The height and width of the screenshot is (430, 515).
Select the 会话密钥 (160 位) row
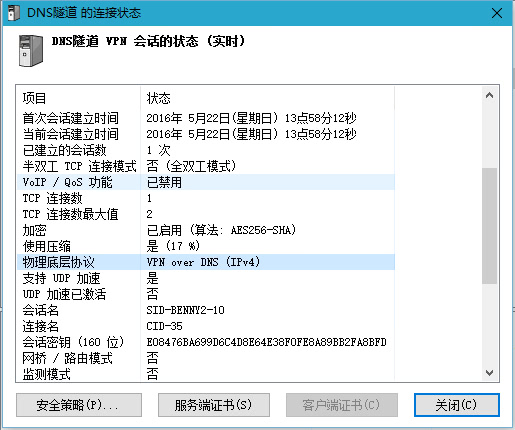point(206,342)
